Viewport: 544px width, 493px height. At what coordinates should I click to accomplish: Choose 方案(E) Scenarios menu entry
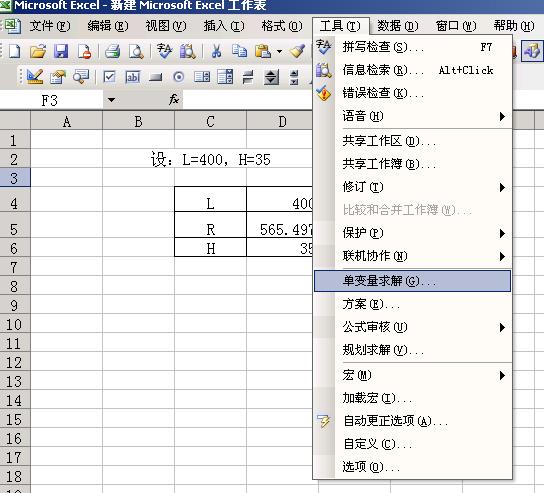pos(413,304)
